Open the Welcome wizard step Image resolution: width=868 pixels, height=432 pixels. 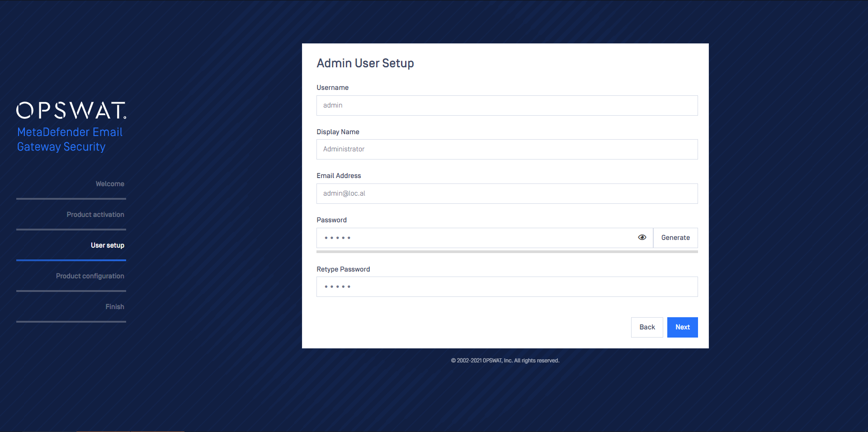pyautogui.click(x=110, y=184)
